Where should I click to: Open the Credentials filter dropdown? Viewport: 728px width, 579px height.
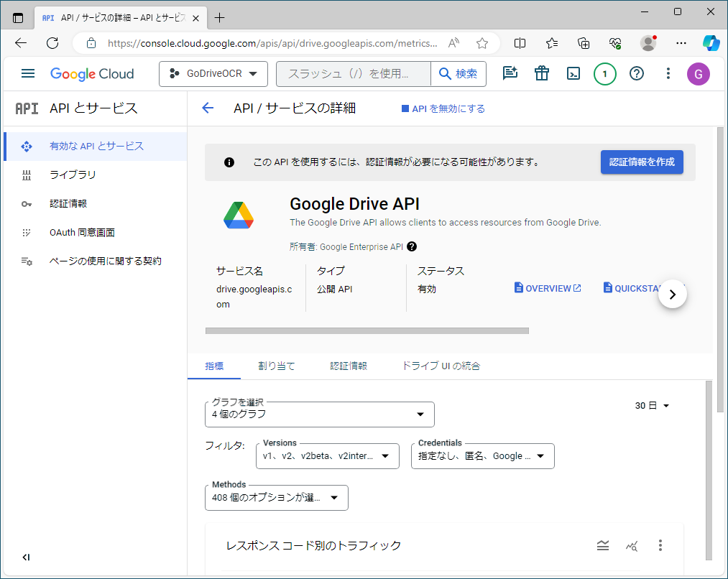click(x=483, y=456)
